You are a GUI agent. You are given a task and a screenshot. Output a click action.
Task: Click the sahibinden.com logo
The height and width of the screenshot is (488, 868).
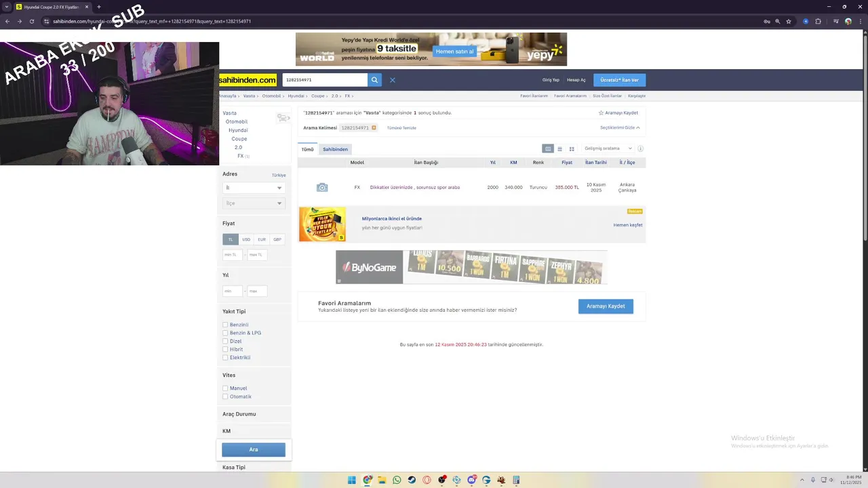[248, 80]
